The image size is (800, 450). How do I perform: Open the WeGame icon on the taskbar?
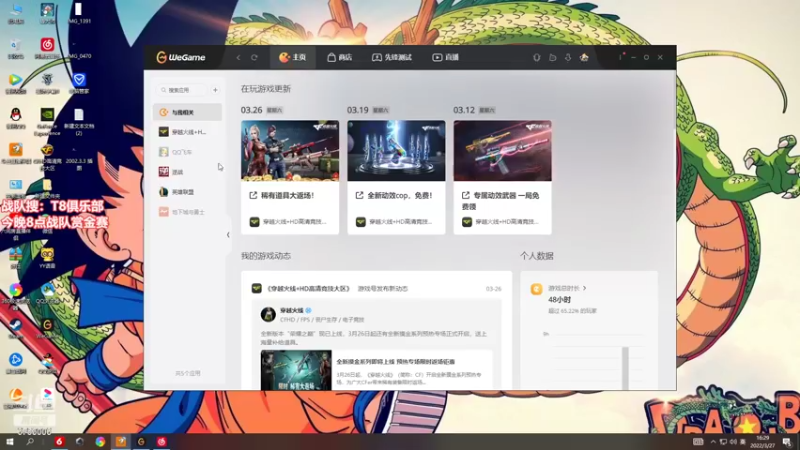[141, 442]
